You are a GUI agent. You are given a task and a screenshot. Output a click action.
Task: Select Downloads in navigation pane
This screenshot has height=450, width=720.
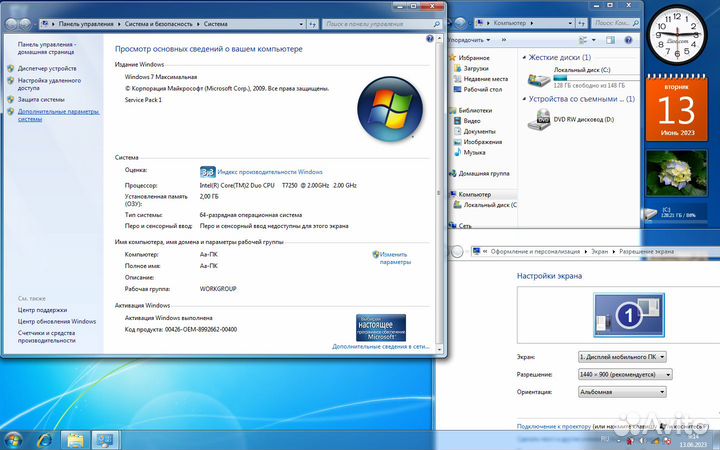pyautogui.click(x=476, y=68)
